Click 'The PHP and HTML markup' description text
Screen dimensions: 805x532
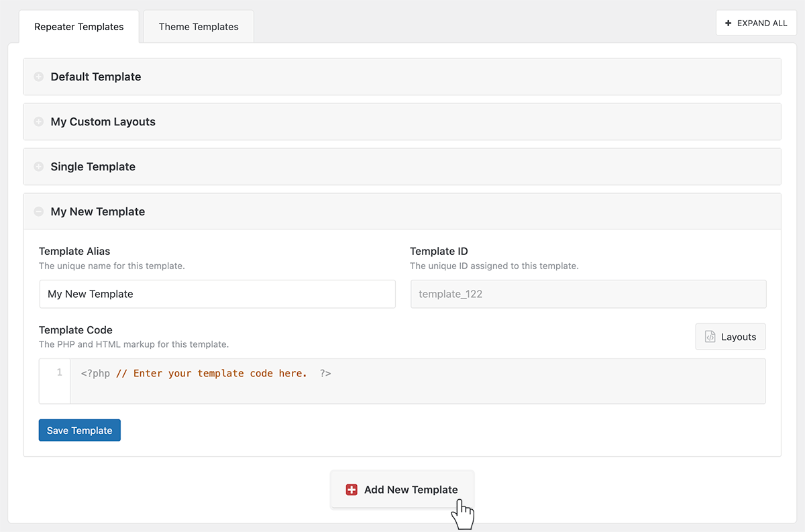133,344
